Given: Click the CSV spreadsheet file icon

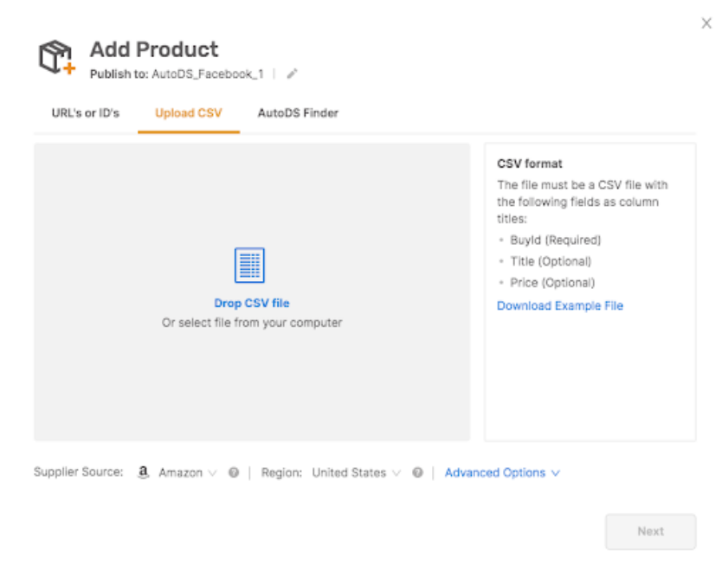Looking at the screenshot, I should pos(249,266).
